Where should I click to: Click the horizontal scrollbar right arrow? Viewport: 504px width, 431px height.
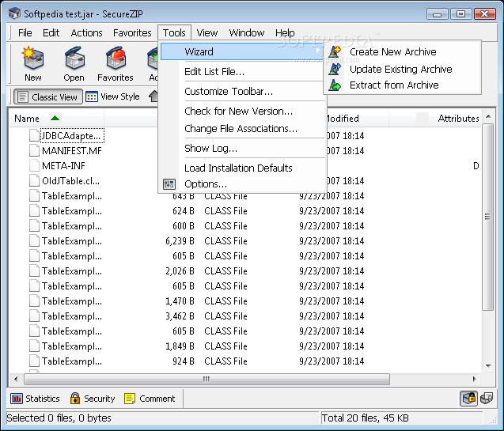pyautogui.click(x=474, y=379)
